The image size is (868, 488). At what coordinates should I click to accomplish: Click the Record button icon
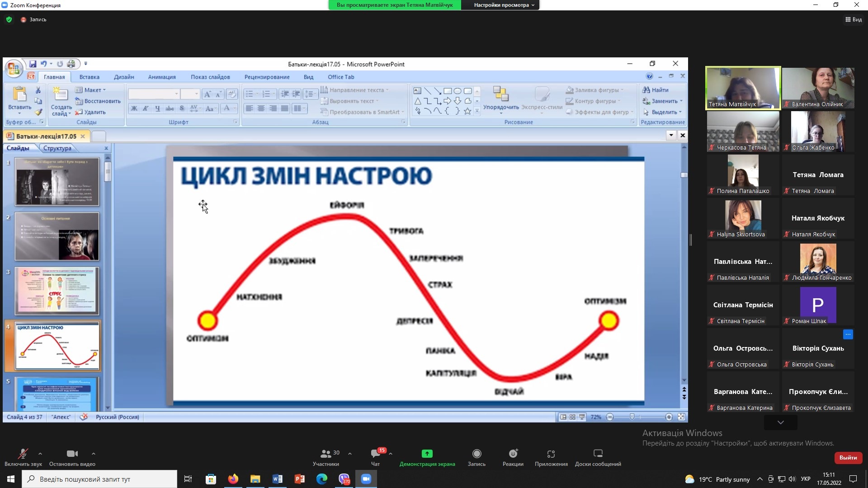pos(476,454)
